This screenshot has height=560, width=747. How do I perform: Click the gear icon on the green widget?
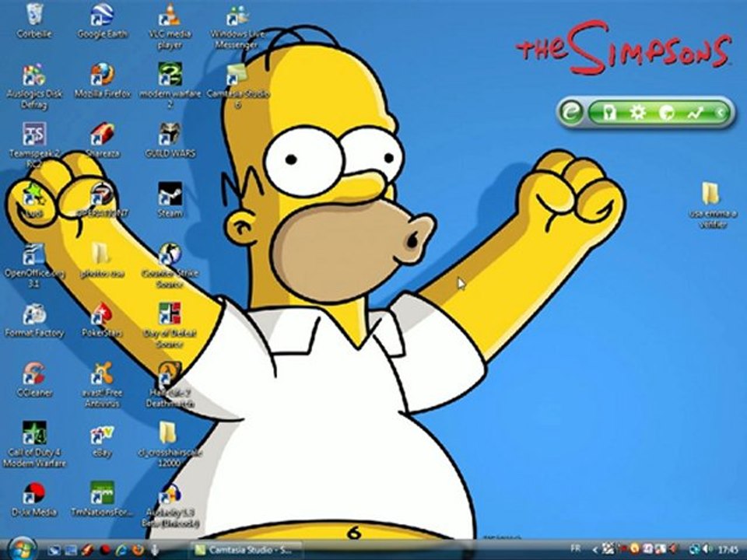tap(637, 112)
